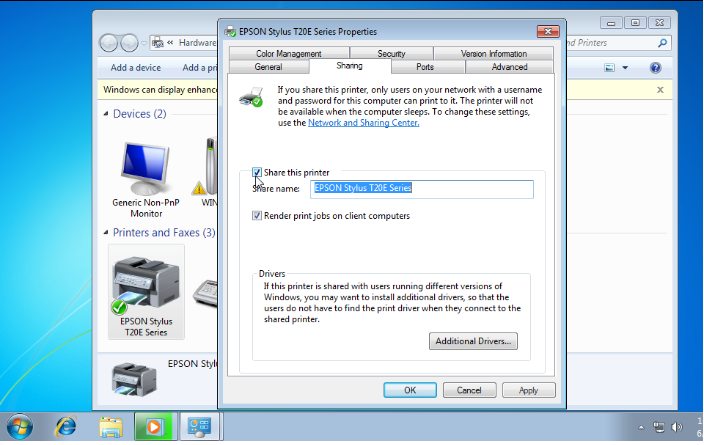Open Windows Media Player from taskbar
704x445 pixels.
tap(154, 426)
